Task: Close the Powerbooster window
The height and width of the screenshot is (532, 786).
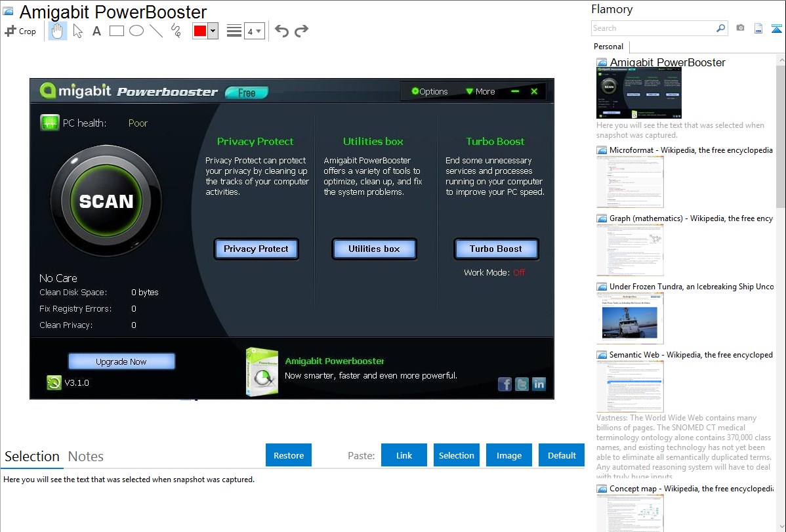Action: (534, 91)
